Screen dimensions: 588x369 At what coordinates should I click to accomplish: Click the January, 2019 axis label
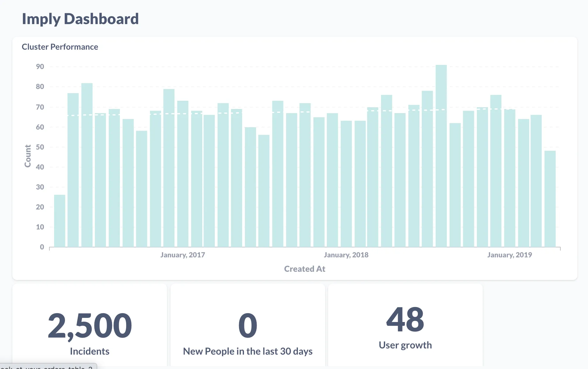click(510, 255)
